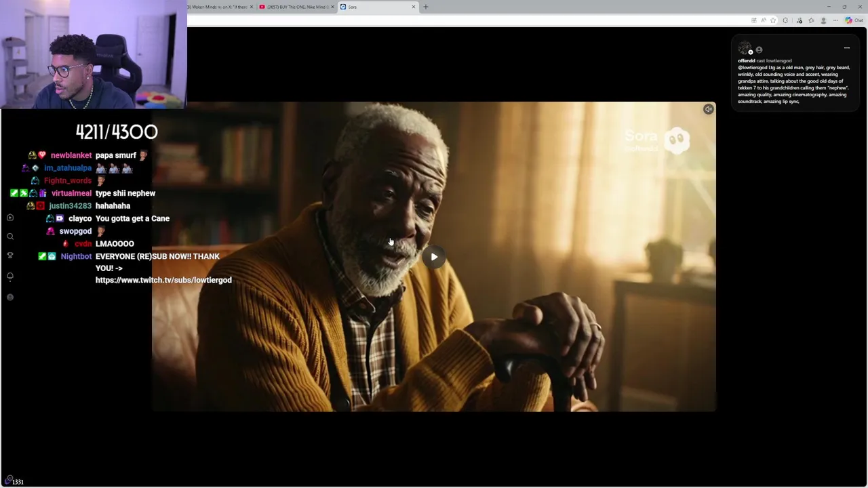Open browser three-dot settings menu
The image size is (868, 488).
835,20
